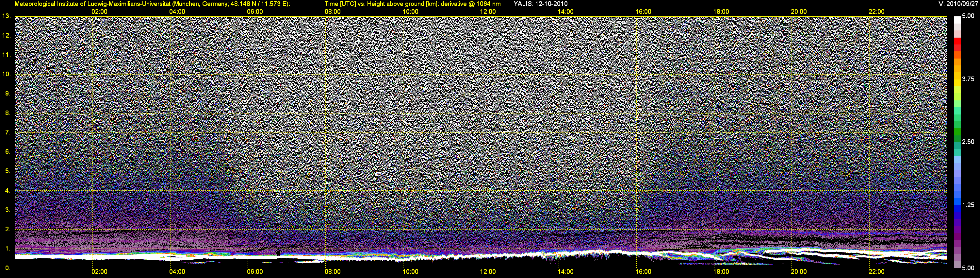Select the 18:00 label on the top time axis

[x=721, y=12]
